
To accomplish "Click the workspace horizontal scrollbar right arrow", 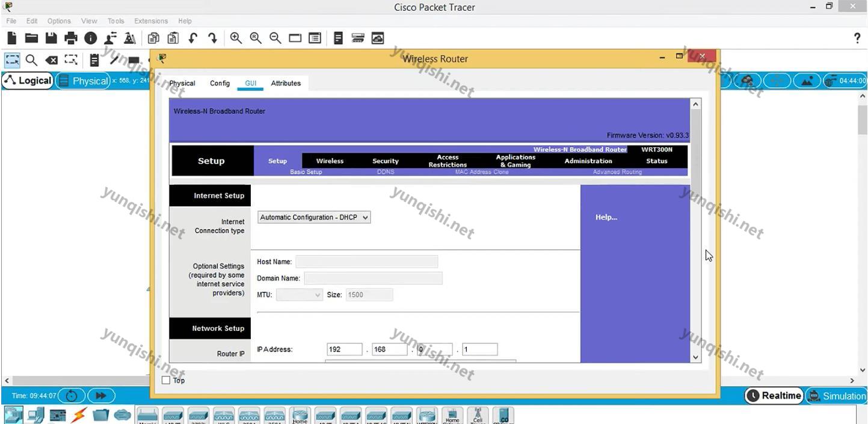I will (x=852, y=380).
